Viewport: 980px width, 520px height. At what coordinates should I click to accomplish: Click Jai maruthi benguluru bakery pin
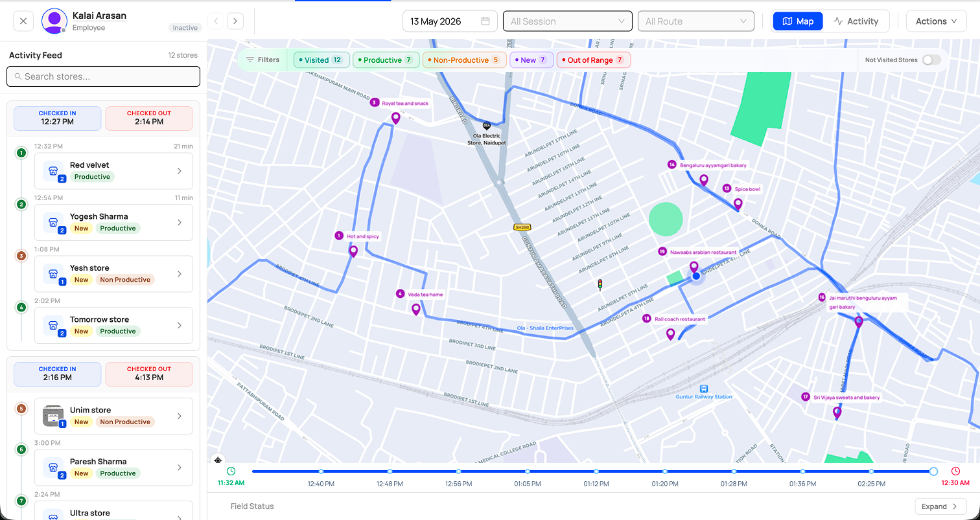(x=859, y=321)
